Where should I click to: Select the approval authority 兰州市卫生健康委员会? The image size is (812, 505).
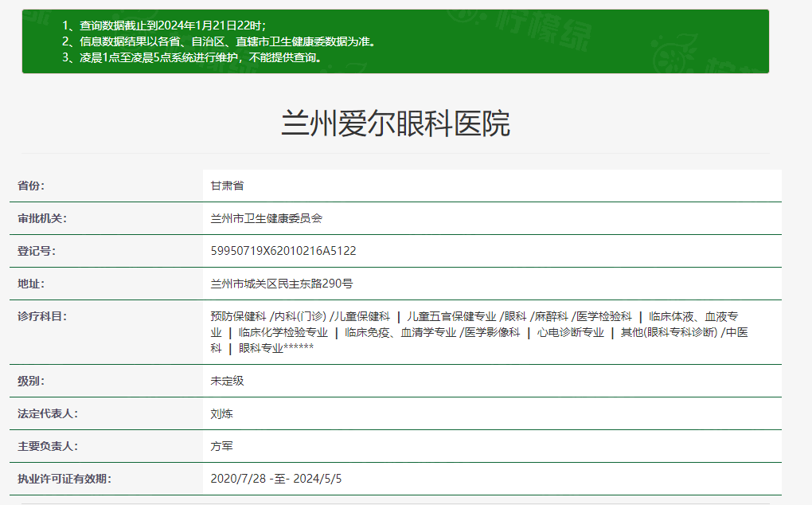254,218
